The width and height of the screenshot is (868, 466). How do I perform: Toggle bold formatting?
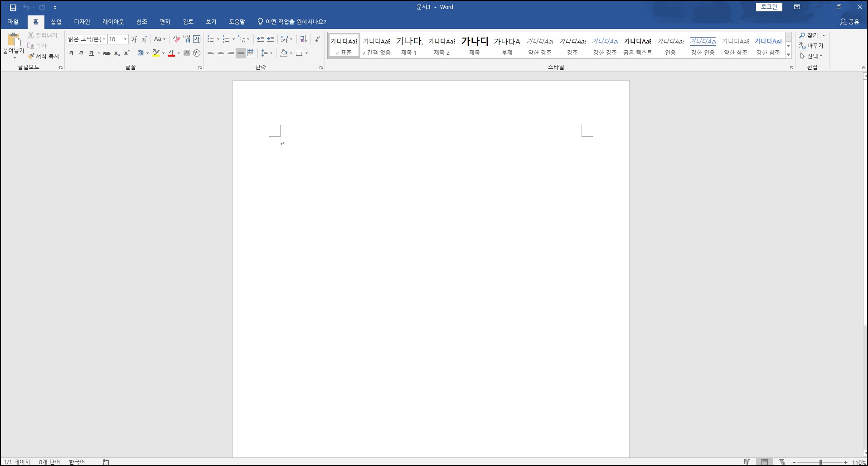(71, 53)
